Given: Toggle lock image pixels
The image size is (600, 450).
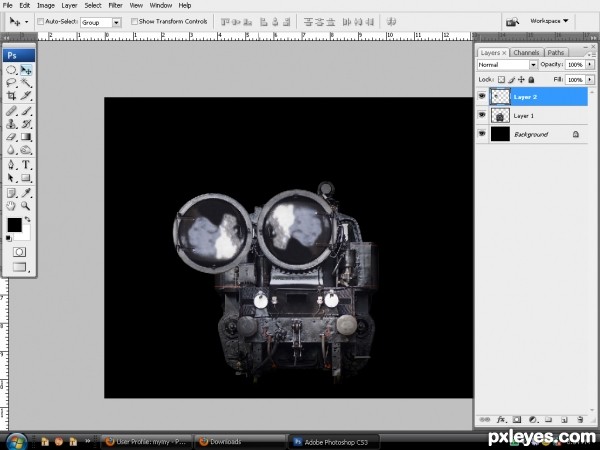Looking at the screenshot, I should coord(512,80).
